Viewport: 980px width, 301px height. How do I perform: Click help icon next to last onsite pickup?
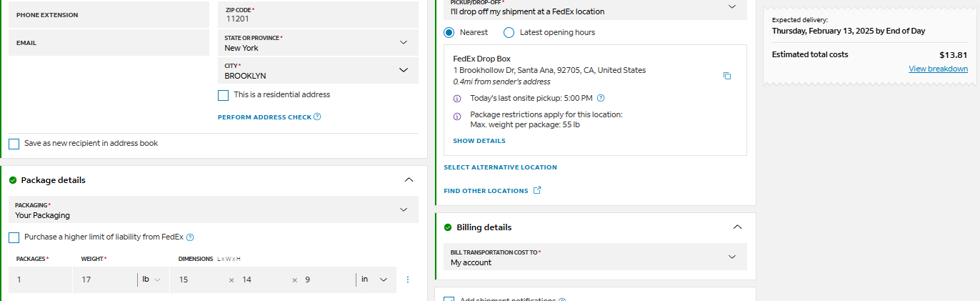tap(601, 98)
